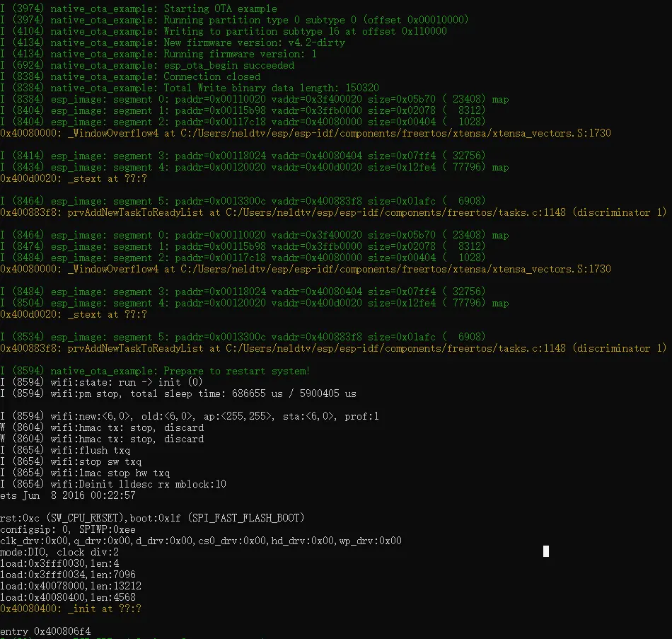Image resolution: width=672 pixels, height=639 pixels.
Task: Click the "rst:0xc (SW_CPU_RESET)" reset reason line
Action: tap(152, 518)
